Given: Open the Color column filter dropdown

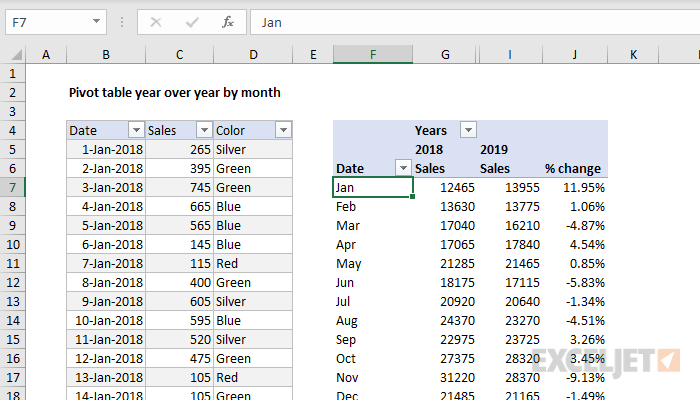Looking at the screenshot, I should (x=283, y=130).
